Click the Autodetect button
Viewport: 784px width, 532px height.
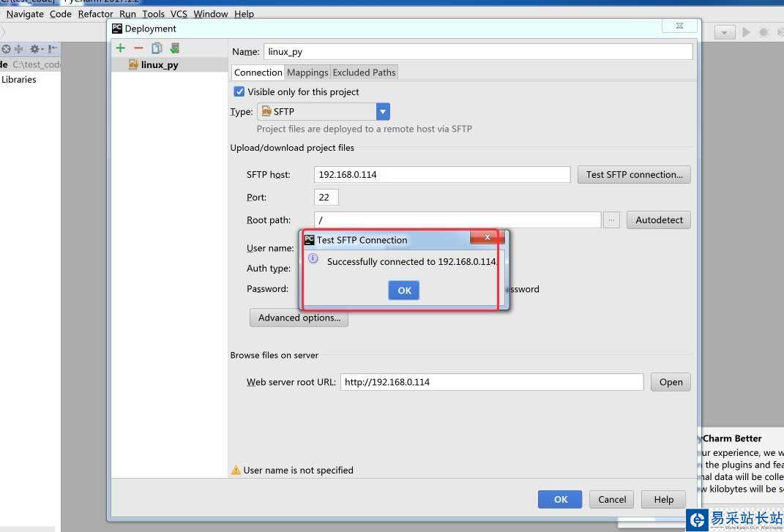pos(659,220)
